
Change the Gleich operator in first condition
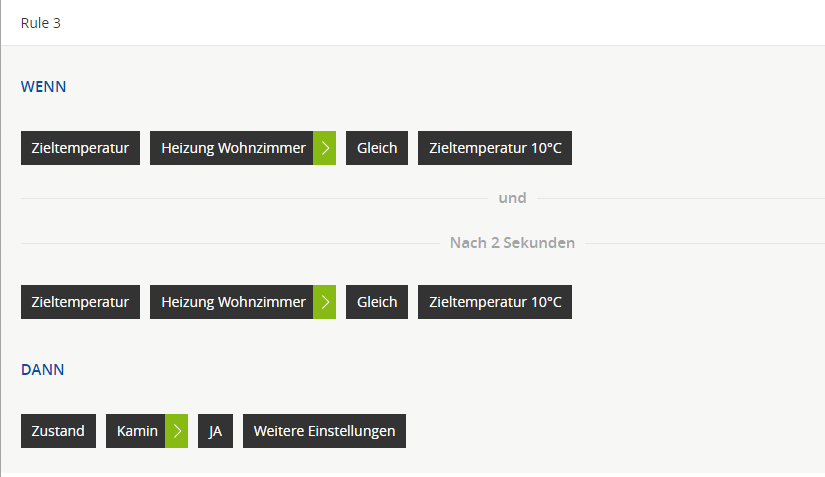377,148
